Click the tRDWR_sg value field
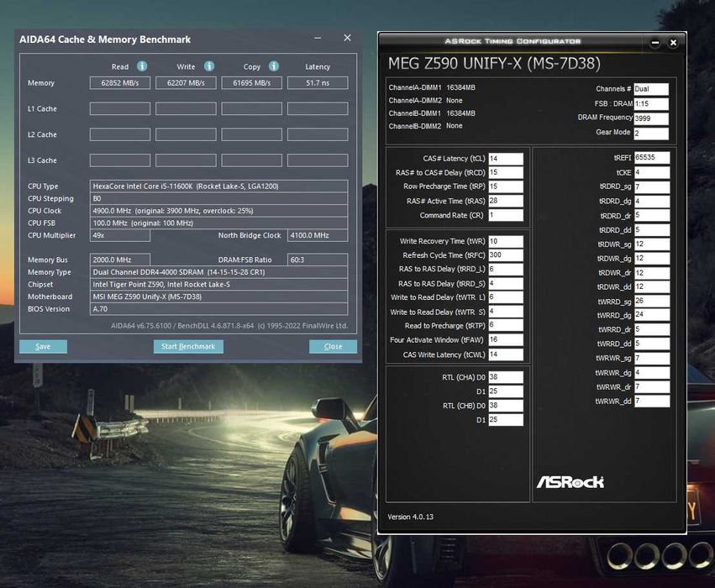 pos(652,244)
